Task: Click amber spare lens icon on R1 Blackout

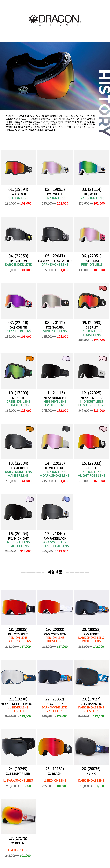Action: pos(30,429)
